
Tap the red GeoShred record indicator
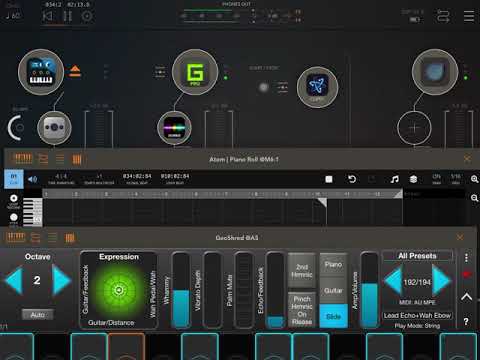pos(466,274)
